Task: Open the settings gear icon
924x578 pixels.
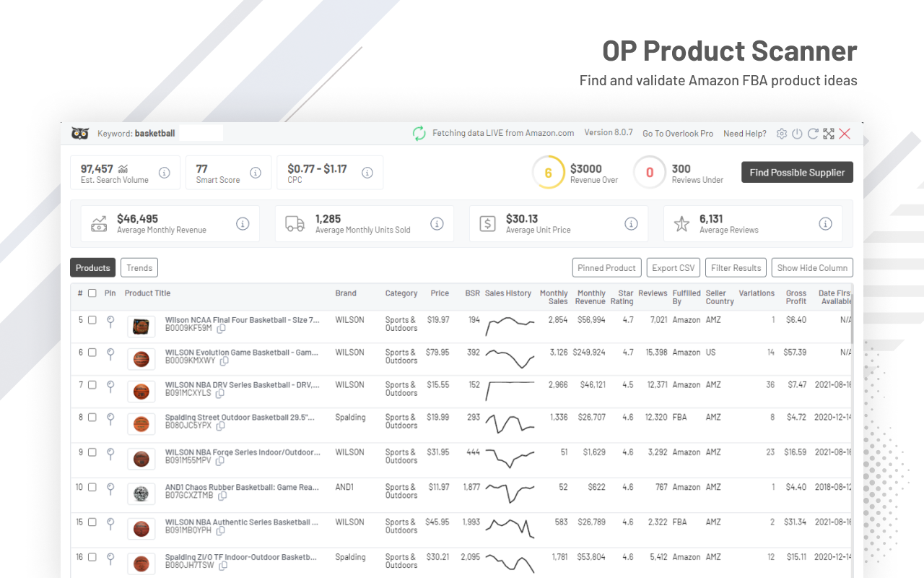Action: tap(782, 133)
